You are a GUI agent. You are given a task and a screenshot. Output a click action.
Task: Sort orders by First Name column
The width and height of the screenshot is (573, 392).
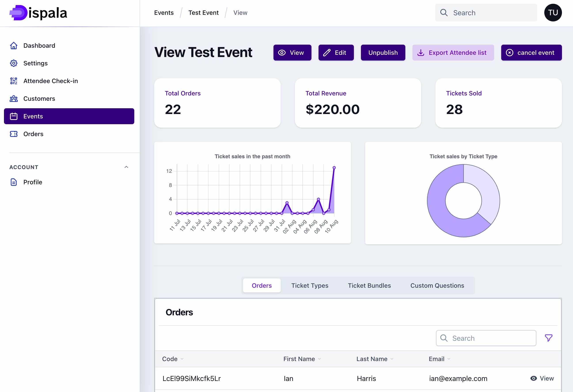point(302,359)
